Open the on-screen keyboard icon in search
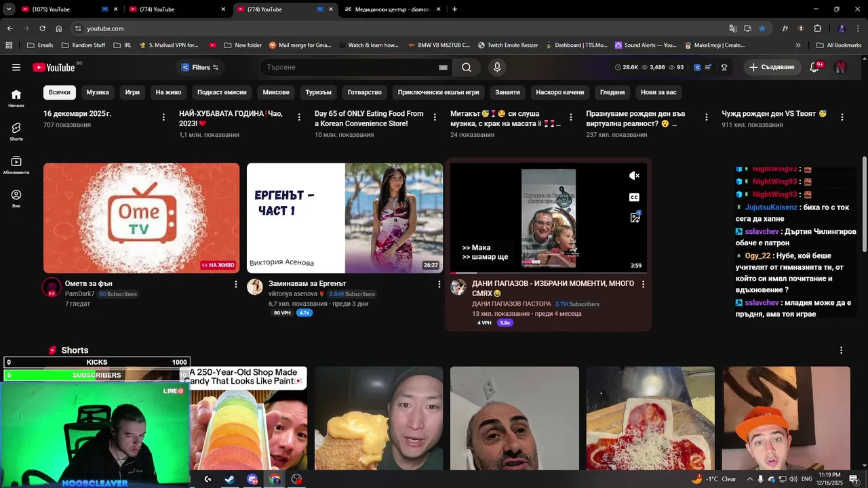 tap(443, 67)
